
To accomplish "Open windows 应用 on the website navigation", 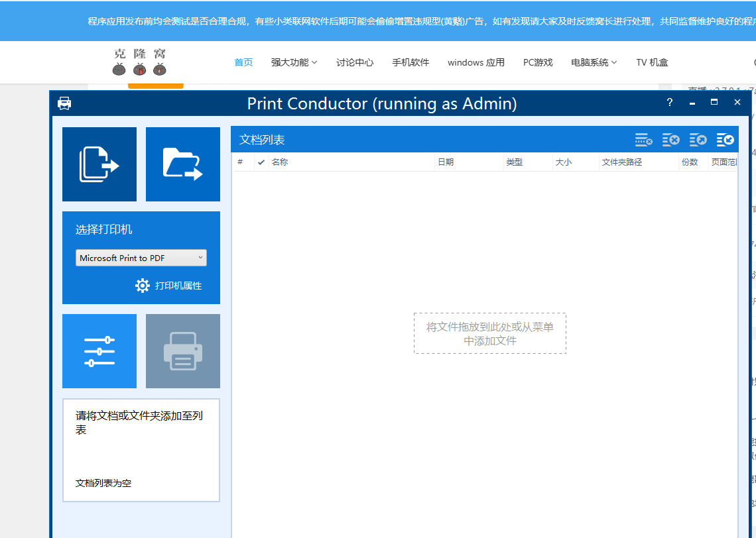I will coord(476,63).
